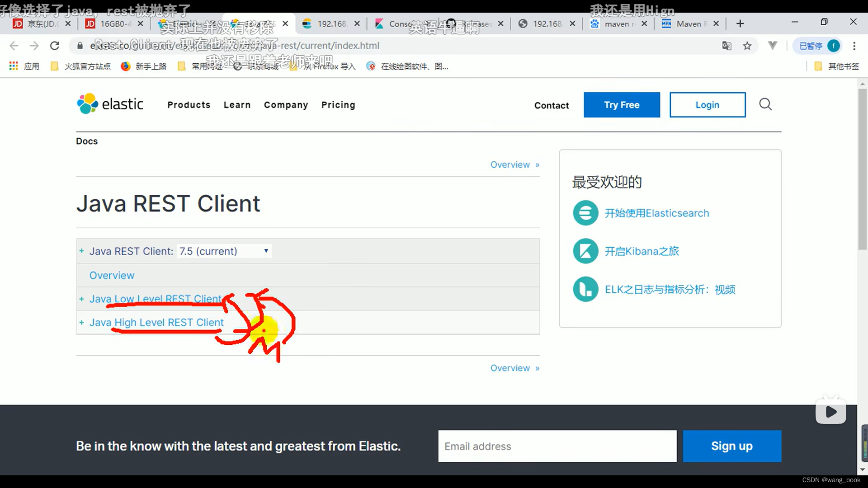Open the Chrome three-dot menu

pos(854,46)
